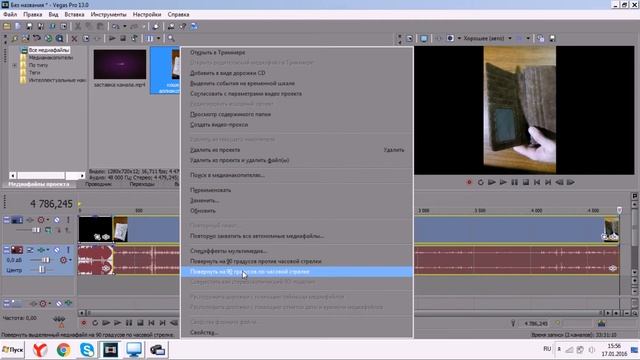Image resolution: width=640 pixels, height=360 pixels.
Task: Click Chrome icon in taskbar
Action: 63,350
